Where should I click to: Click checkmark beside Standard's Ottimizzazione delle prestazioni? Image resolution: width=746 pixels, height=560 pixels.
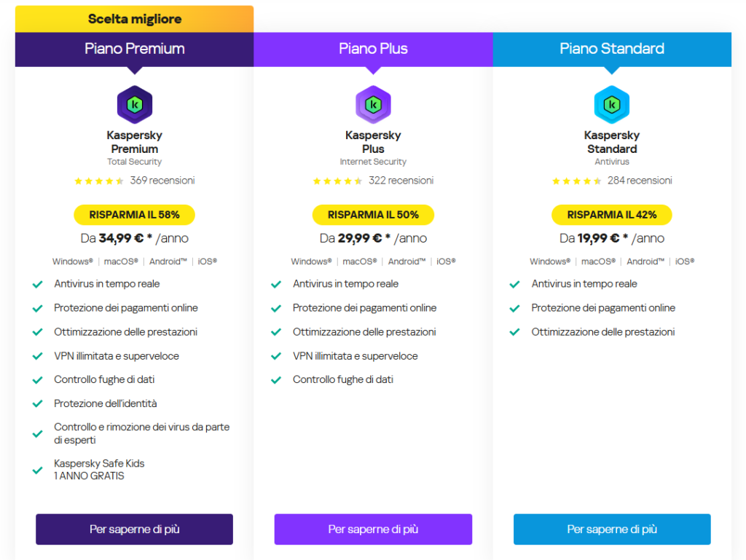(x=515, y=332)
